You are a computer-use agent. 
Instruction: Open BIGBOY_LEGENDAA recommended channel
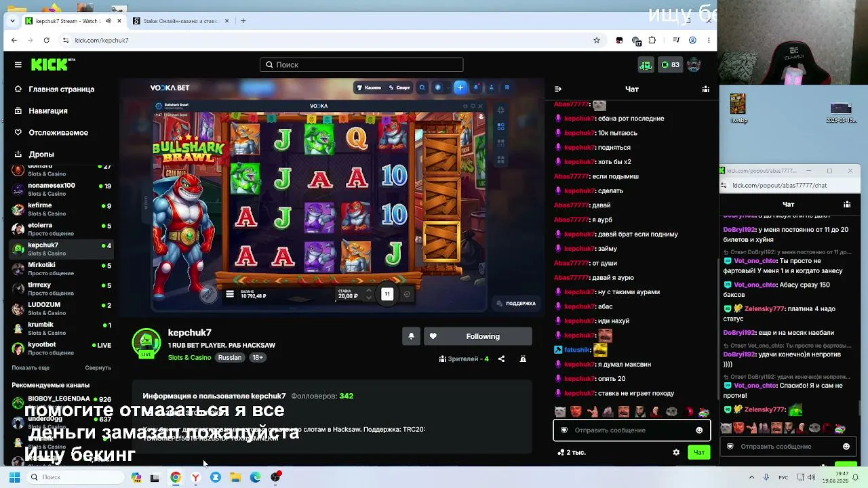[x=61, y=402]
